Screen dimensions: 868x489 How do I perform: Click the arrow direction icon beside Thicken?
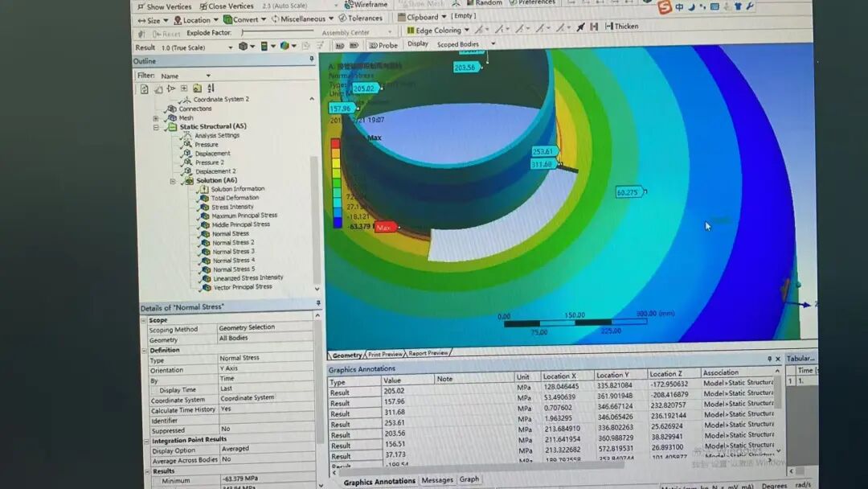tap(580, 27)
